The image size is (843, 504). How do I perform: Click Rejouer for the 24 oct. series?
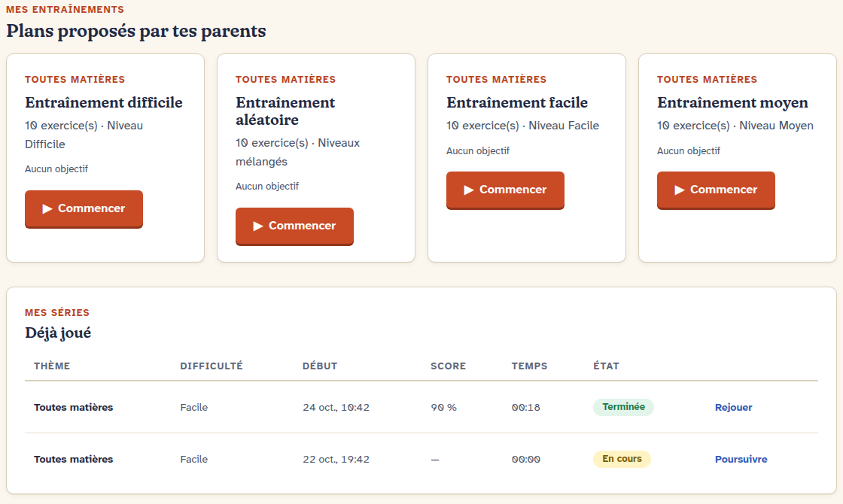(733, 407)
